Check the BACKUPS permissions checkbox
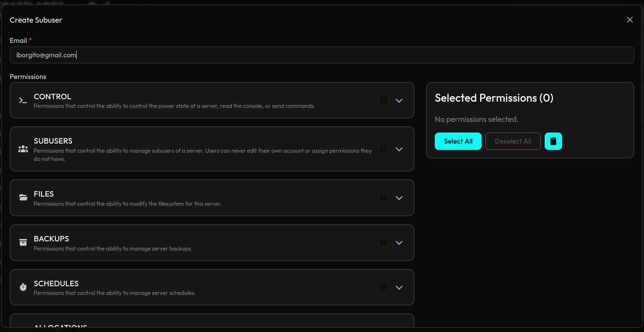This screenshot has height=332, width=644. click(x=384, y=242)
